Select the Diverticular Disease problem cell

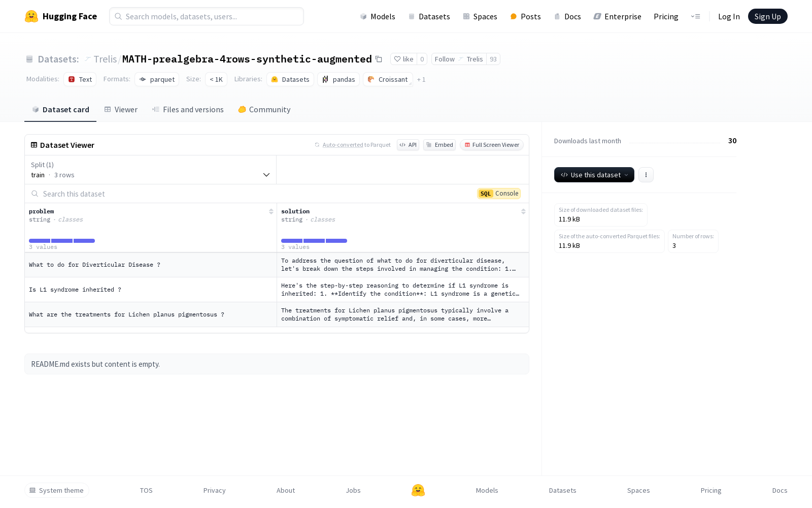(151, 265)
